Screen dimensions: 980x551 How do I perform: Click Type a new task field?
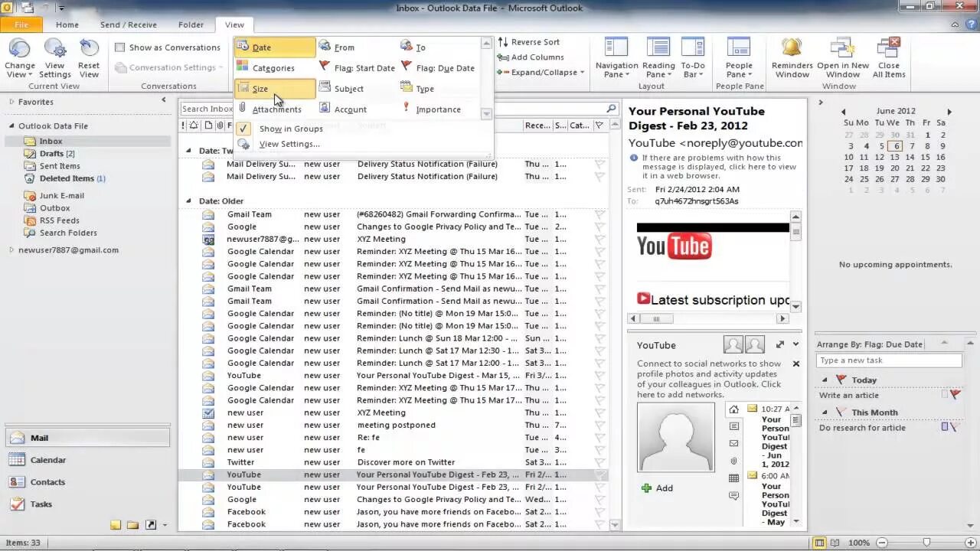889,360
